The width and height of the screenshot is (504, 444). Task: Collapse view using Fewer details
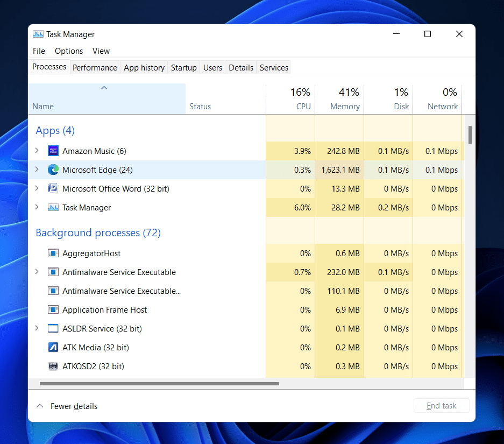[x=67, y=406]
